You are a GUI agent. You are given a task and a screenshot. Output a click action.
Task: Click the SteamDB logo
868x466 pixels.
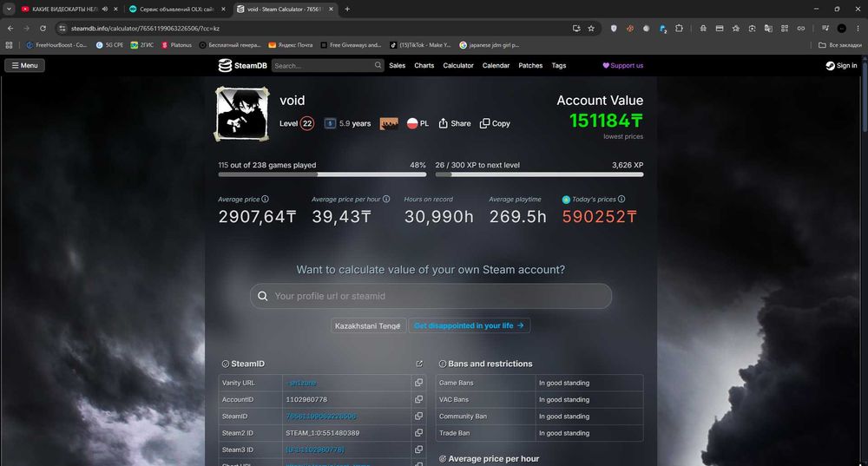coord(242,65)
